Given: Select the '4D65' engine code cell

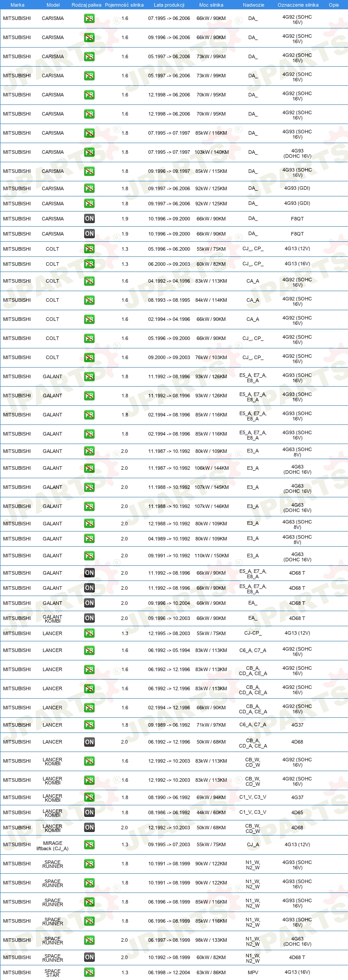Looking at the screenshot, I should (x=297, y=812).
